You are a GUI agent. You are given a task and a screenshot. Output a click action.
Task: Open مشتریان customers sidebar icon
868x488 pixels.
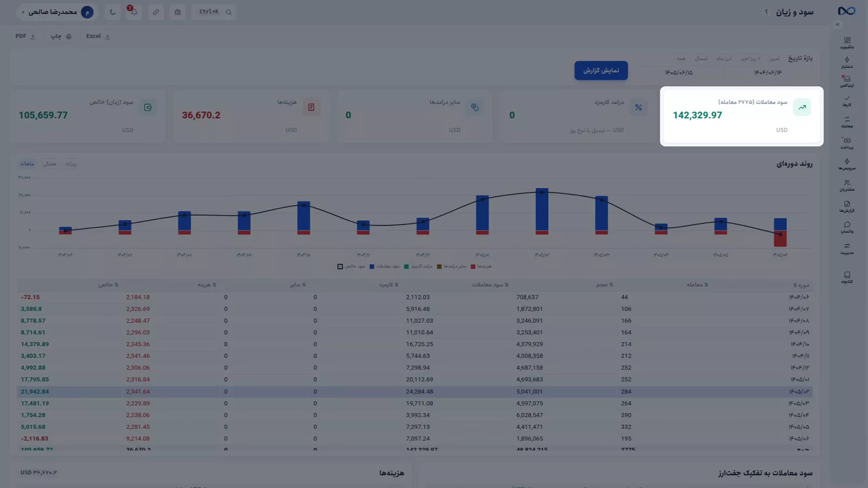(x=847, y=185)
